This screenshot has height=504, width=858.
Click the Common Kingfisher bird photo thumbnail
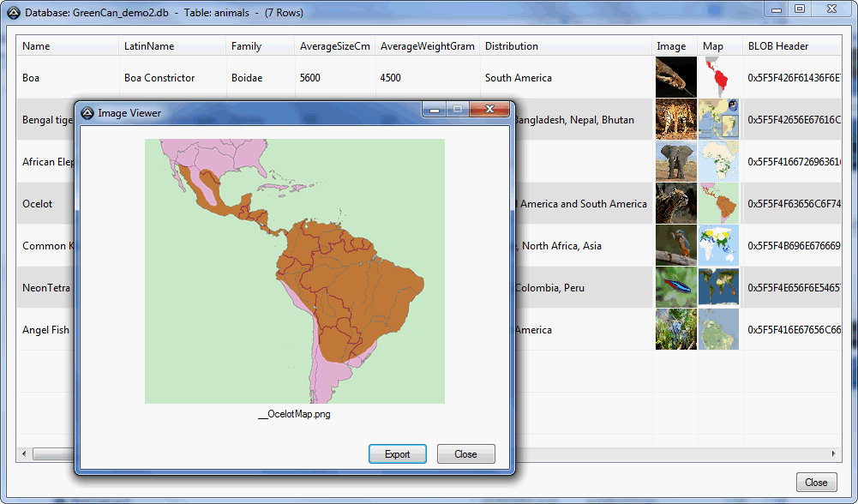tap(675, 245)
